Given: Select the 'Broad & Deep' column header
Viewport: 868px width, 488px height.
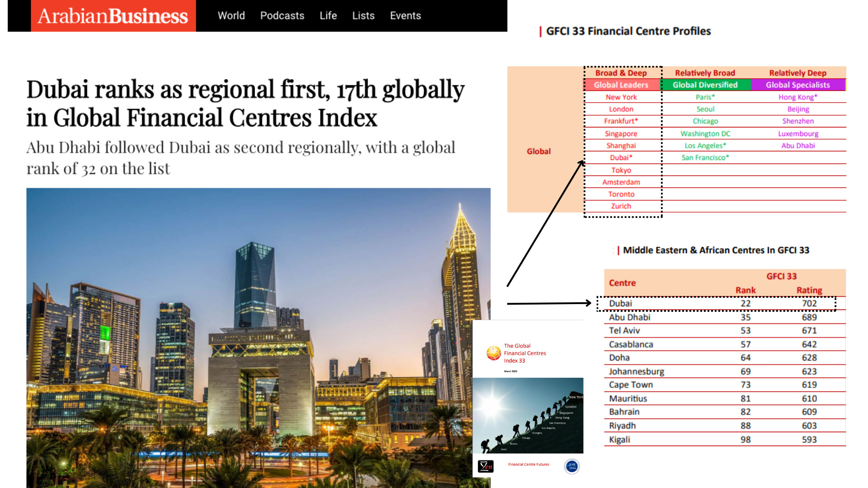Looking at the screenshot, I should 621,73.
